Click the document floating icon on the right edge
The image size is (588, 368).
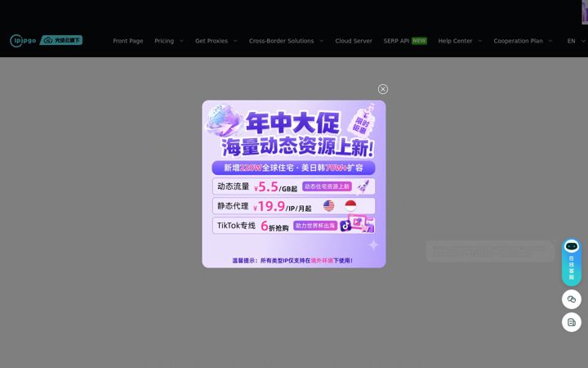(572, 322)
